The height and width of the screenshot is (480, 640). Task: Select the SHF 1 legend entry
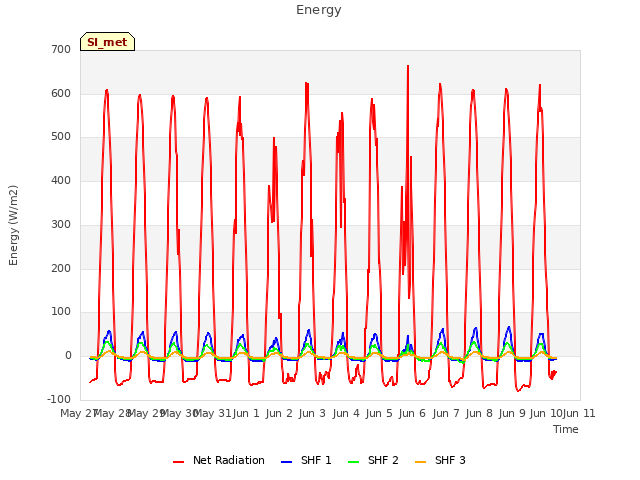pyautogui.click(x=306, y=460)
